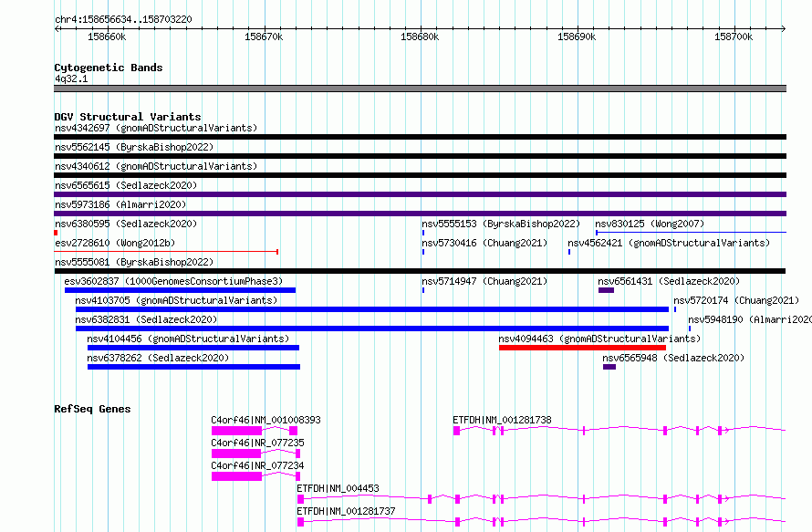Select the long blue nsv6382831 (Sedlazeck2020) bar
The height and width of the screenshot is (532, 812).
coord(372,329)
